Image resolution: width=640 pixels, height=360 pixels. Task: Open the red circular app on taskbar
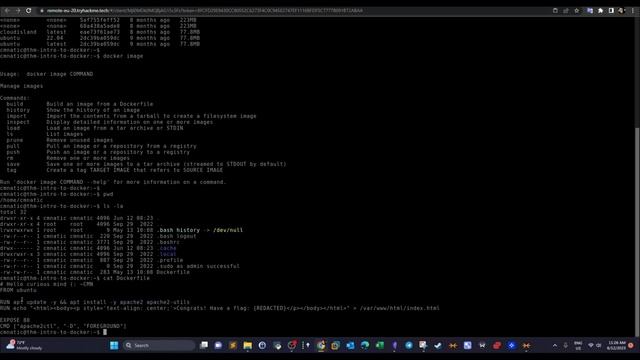tap(291, 345)
